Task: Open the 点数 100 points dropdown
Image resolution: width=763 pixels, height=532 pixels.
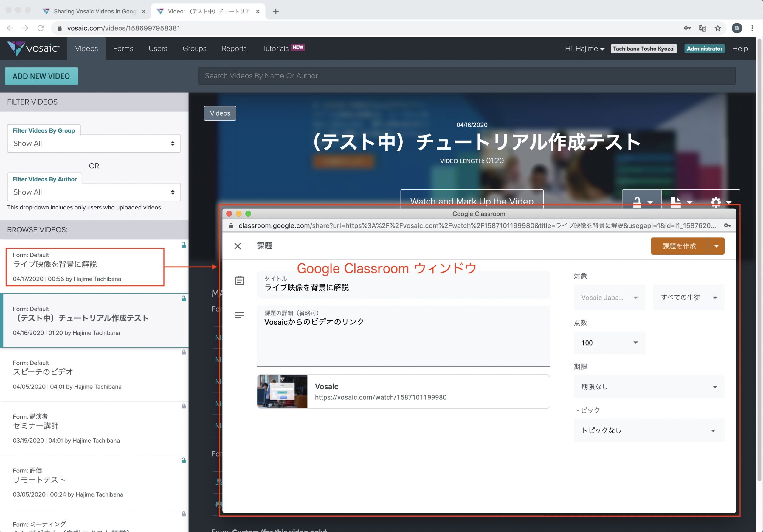Action: (609, 343)
